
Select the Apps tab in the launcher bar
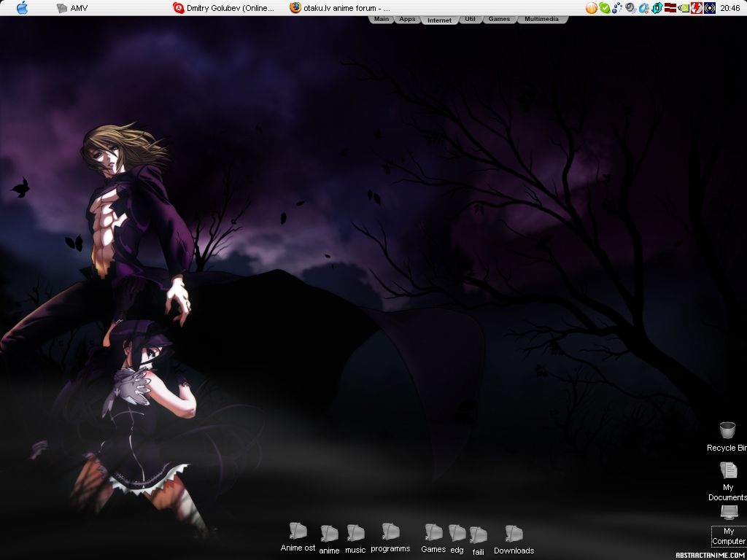(x=407, y=20)
